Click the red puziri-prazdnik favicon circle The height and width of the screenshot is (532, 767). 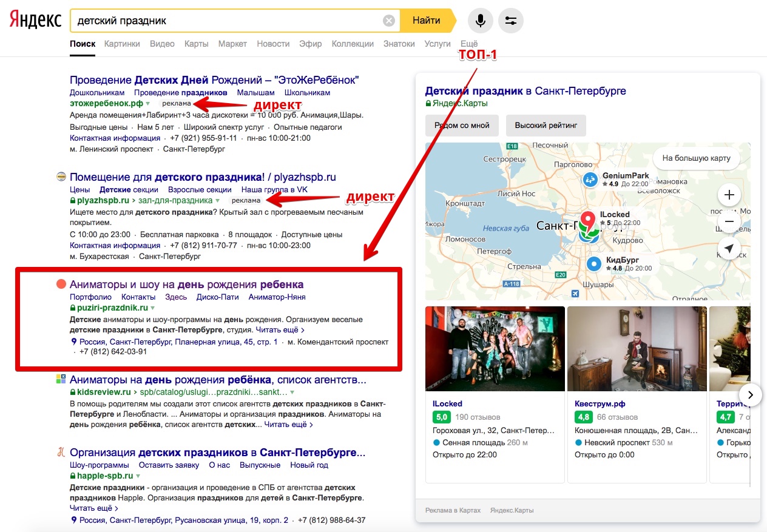[x=61, y=284]
